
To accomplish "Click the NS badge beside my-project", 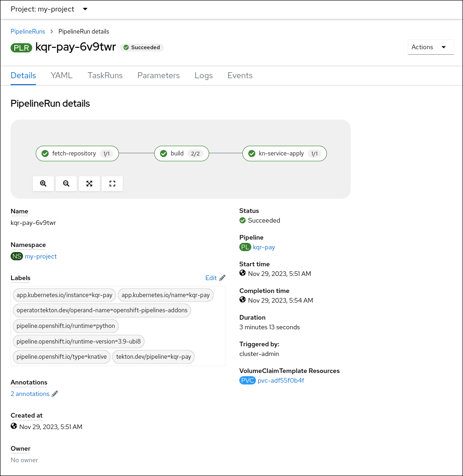I will [x=17, y=256].
